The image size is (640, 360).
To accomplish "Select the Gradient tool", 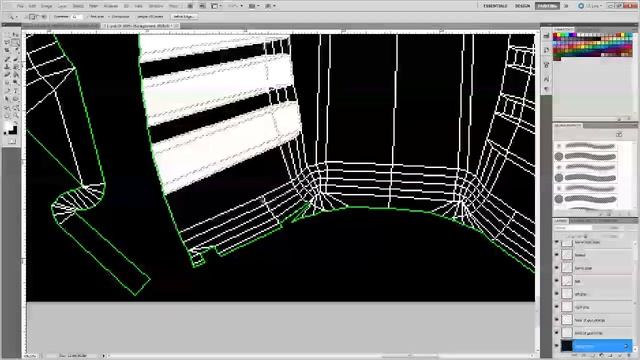I will (x=16, y=75).
